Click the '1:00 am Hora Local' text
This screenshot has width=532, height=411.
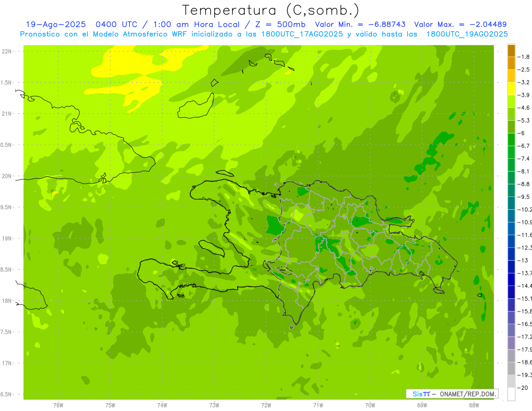click(196, 24)
